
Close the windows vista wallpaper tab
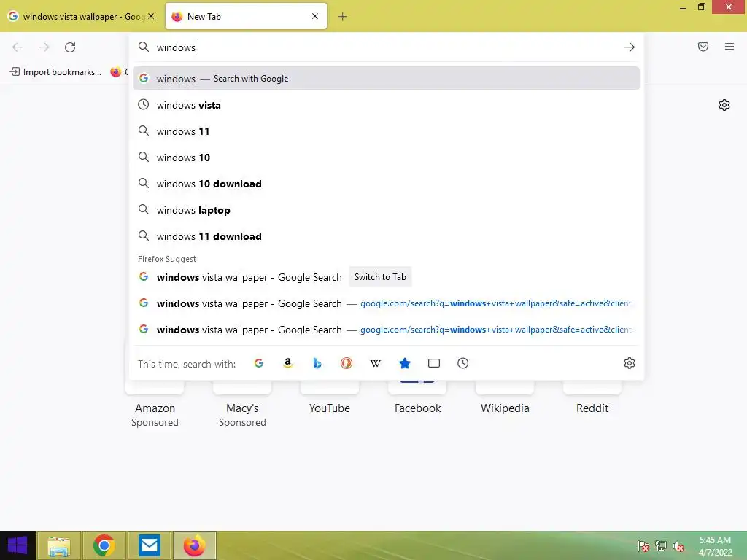pyautogui.click(x=151, y=16)
